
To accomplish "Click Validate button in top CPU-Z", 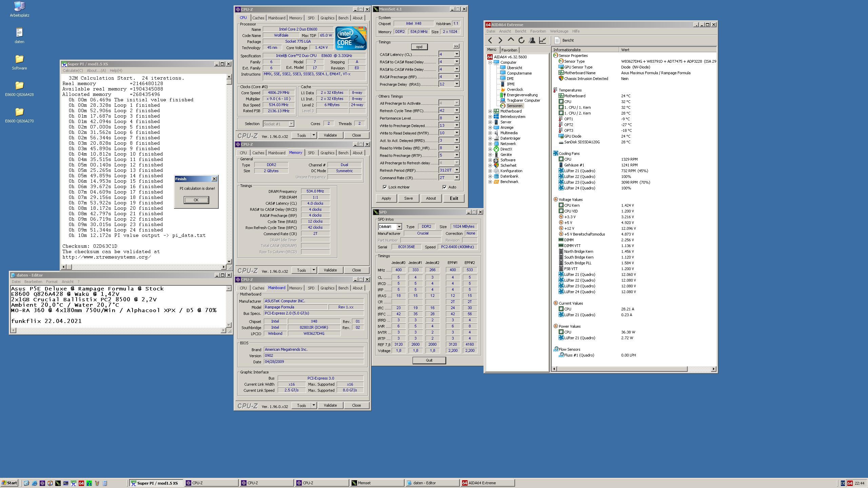I will (330, 135).
